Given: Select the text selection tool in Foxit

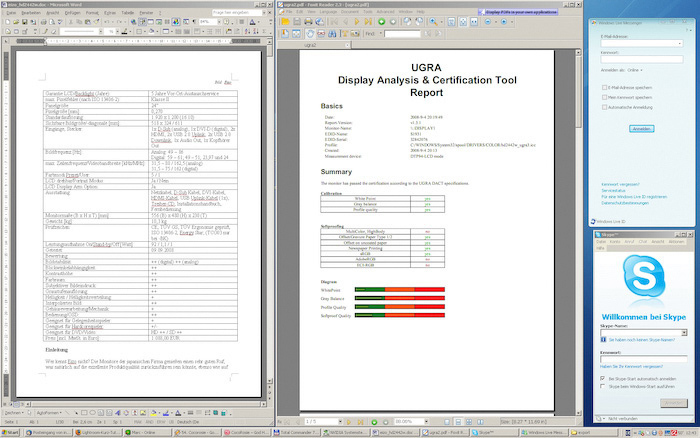Looking at the screenshot, I should click(344, 33).
